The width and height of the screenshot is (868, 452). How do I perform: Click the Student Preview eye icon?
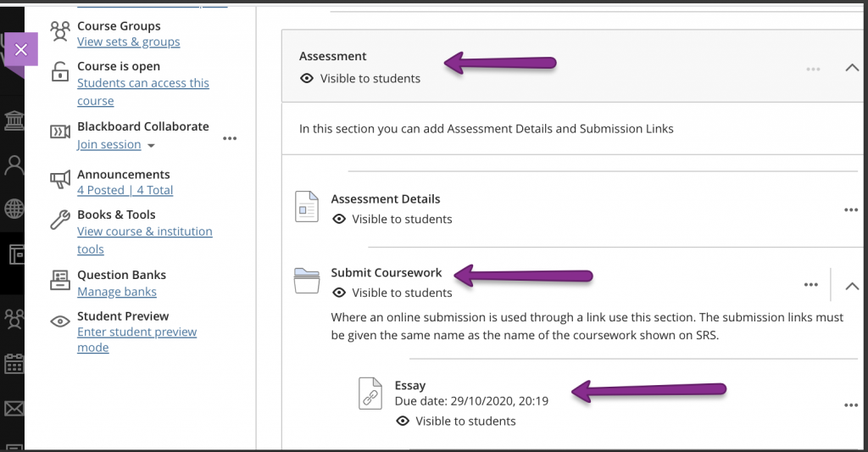60,321
